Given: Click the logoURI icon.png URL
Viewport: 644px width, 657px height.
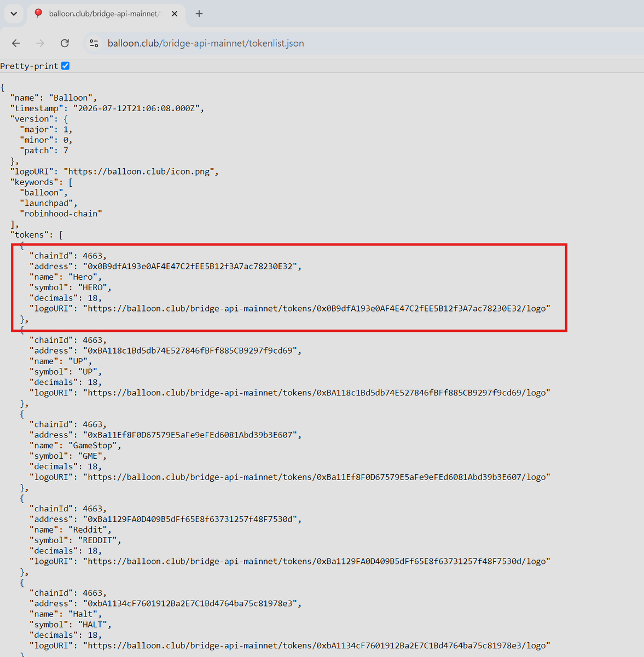Looking at the screenshot, I should (138, 172).
